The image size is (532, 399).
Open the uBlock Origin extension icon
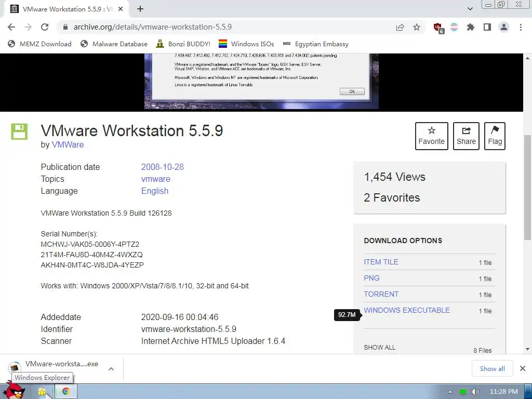438,28
